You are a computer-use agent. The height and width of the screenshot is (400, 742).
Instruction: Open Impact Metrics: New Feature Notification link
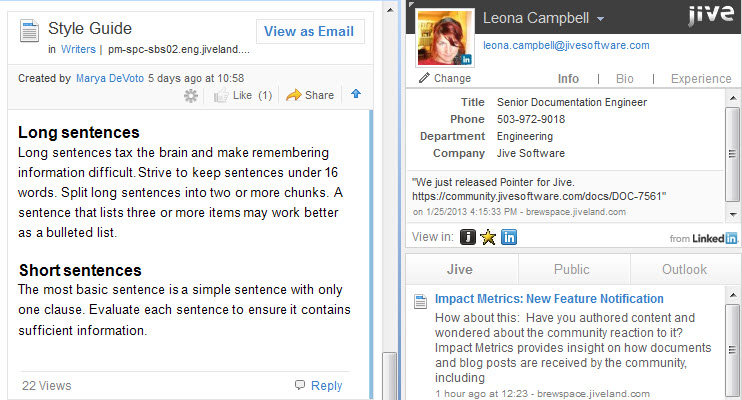pyautogui.click(x=549, y=299)
